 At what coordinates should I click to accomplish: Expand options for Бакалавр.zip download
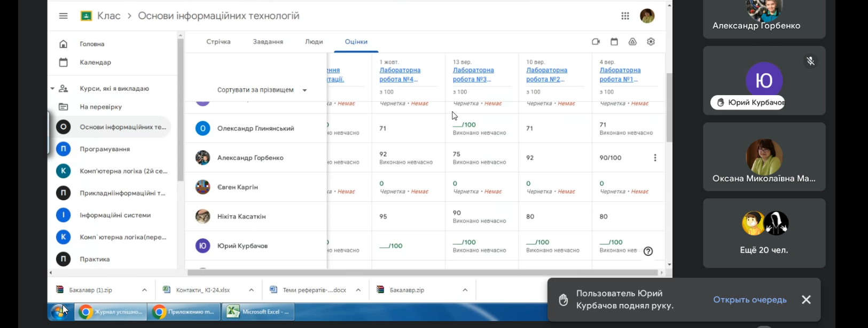(465, 290)
